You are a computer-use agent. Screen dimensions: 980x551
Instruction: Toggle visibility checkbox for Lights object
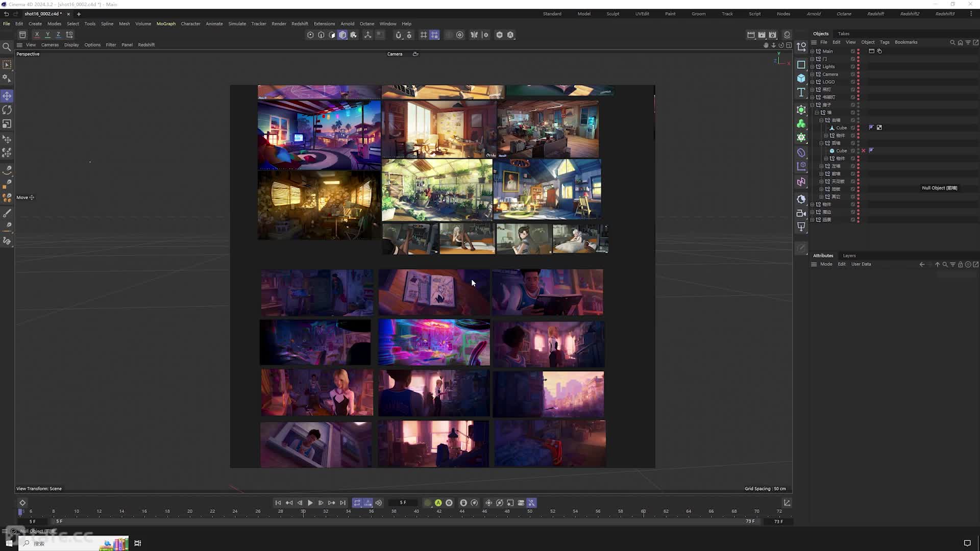pyautogui.click(x=852, y=66)
